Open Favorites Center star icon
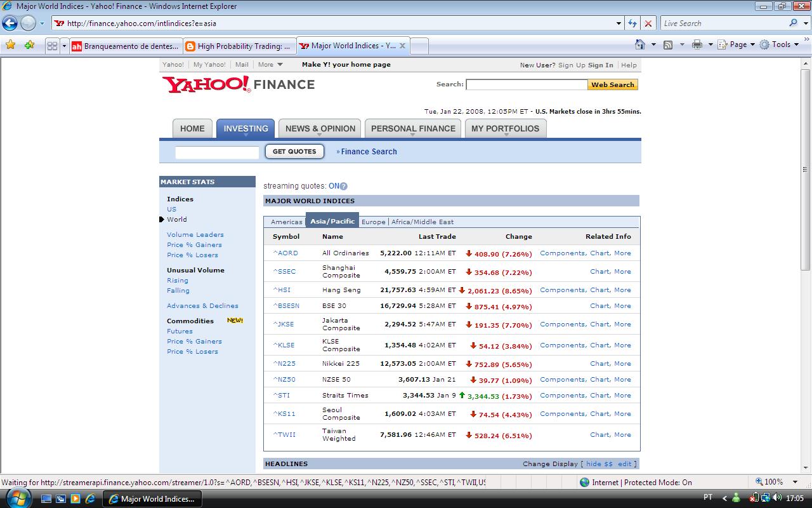The width and height of the screenshot is (812, 508). (10, 45)
